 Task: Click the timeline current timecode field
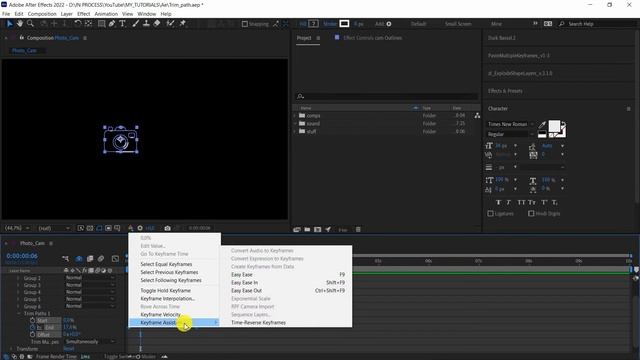tap(22, 256)
